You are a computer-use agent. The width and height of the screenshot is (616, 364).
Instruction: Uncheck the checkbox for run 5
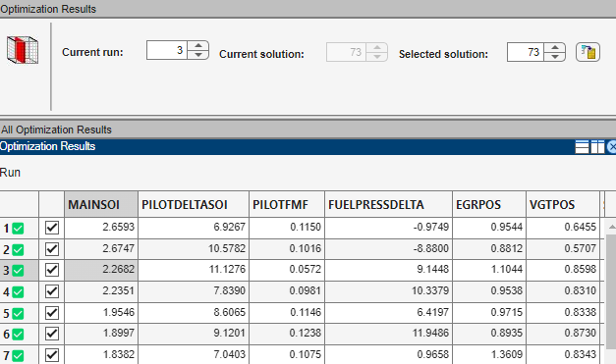(x=52, y=313)
